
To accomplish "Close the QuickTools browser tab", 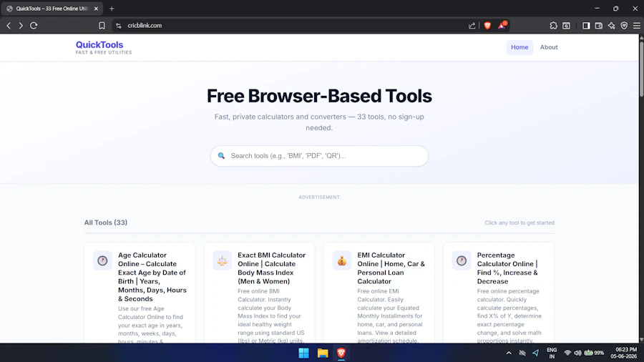I will [96, 9].
